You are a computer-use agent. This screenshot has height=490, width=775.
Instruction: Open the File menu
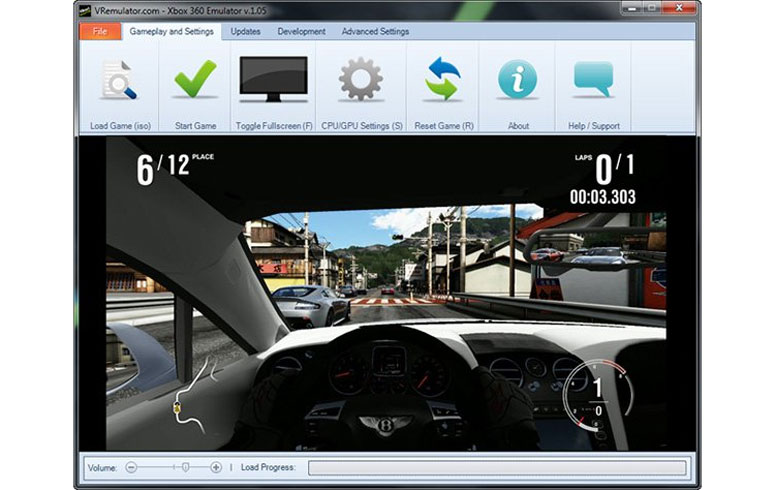(x=100, y=31)
